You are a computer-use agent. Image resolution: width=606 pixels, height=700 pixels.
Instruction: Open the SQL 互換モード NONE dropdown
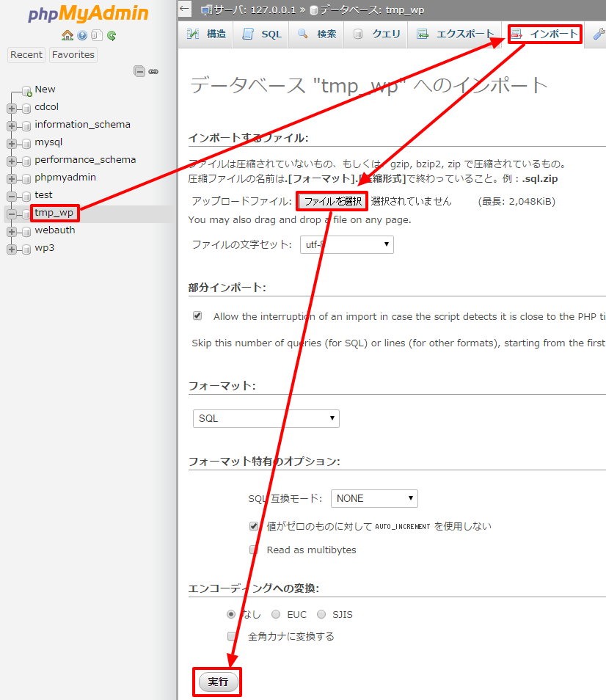[x=374, y=498]
